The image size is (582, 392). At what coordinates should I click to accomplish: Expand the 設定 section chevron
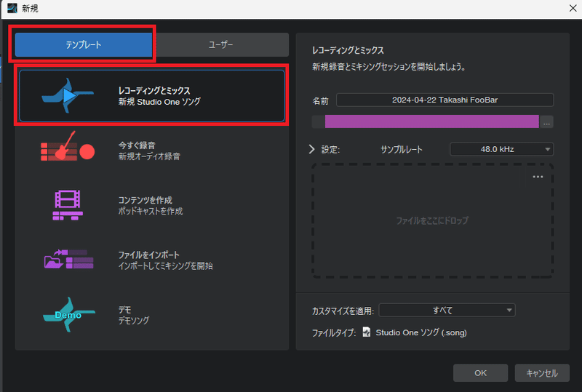click(312, 149)
